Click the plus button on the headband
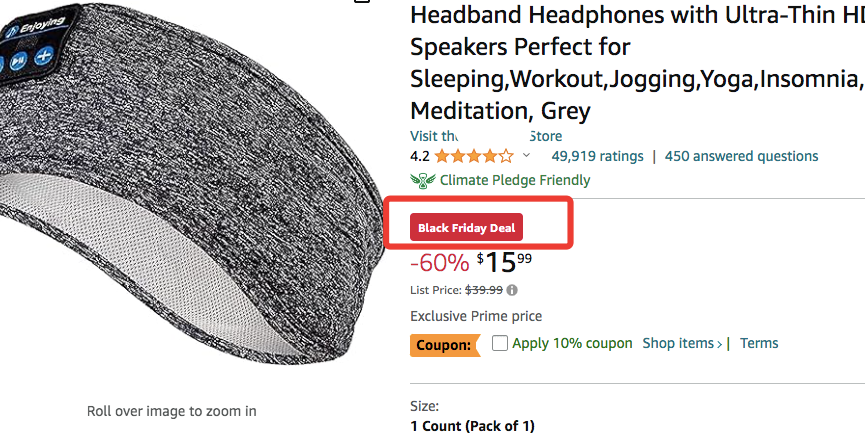Viewport: 865px width, 435px height. click(43, 57)
